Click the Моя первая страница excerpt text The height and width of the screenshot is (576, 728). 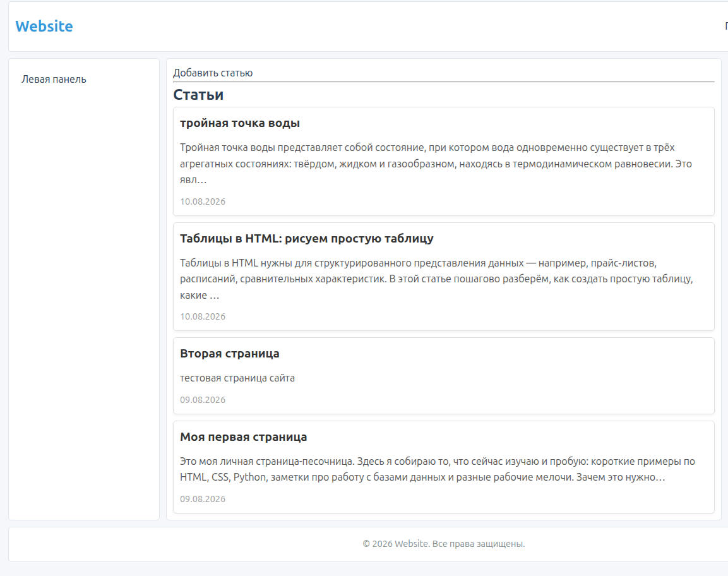(x=438, y=469)
